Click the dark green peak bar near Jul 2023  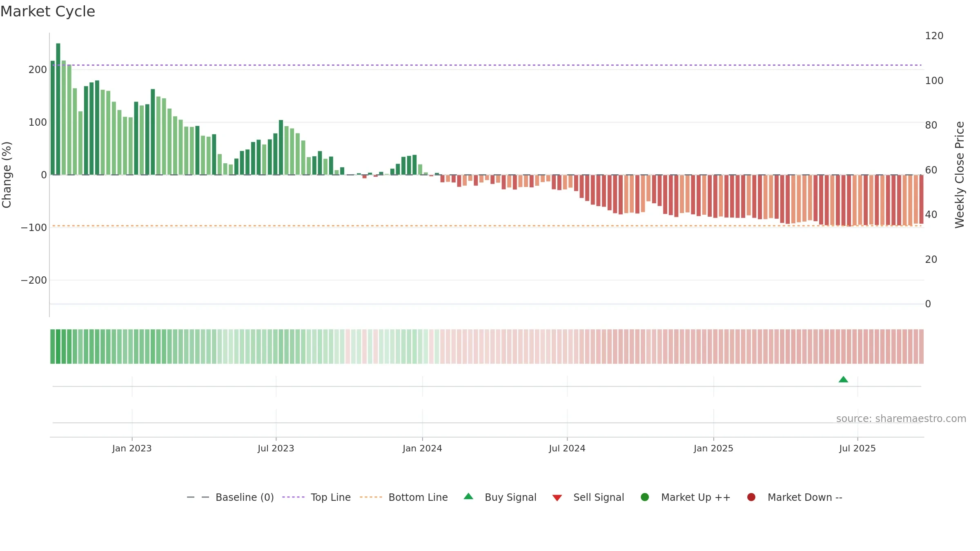[281, 147]
